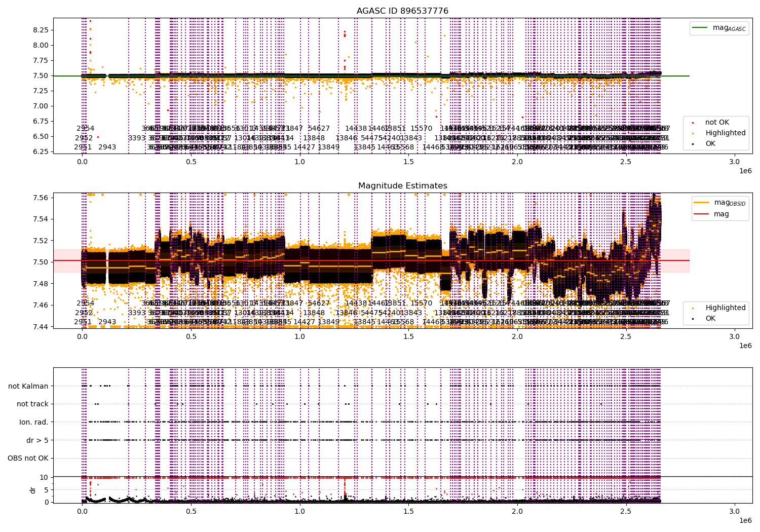
Task: Click the 7.00 y-axis tick in top plot
Action: pyautogui.click(x=41, y=106)
